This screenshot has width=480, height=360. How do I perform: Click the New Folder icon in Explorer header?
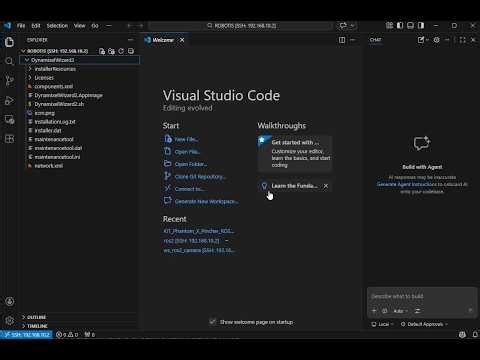coord(111,51)
